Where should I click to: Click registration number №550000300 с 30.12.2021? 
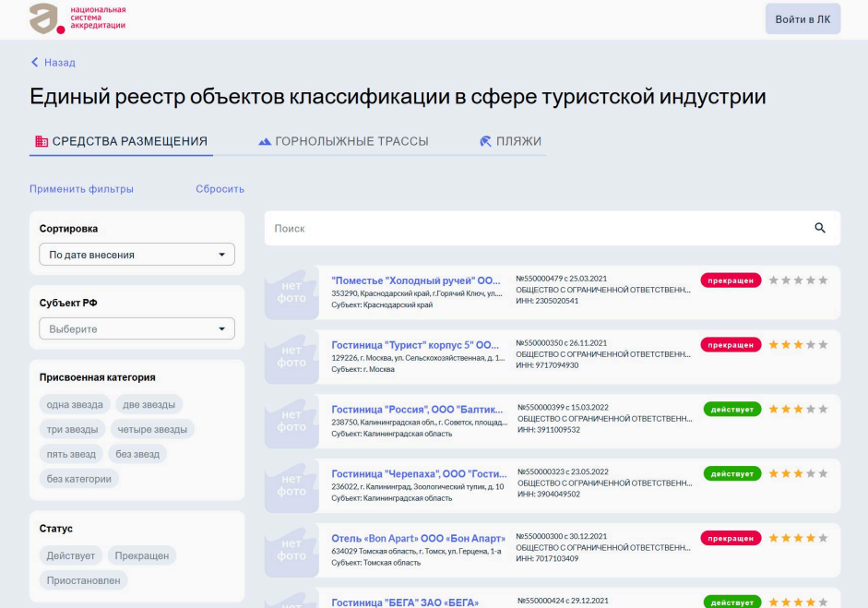point(562,536)
